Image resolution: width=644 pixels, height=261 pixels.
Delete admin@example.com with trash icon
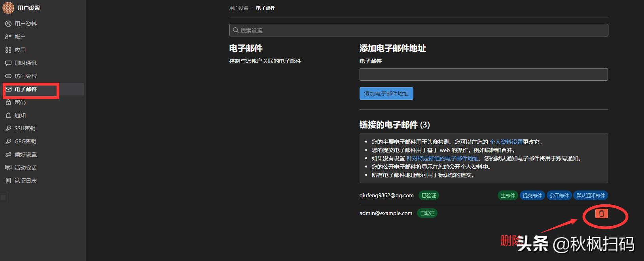coord(601,213)
